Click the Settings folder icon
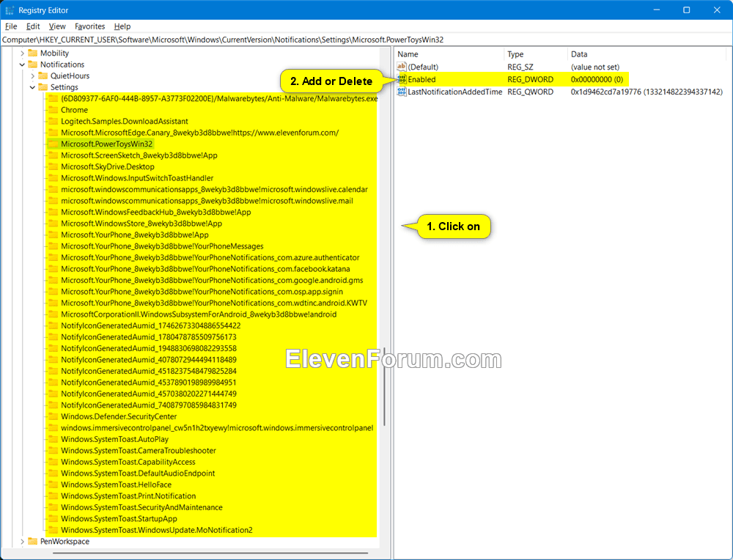Screen dimensions: 733x560 (x=43, y=87)
